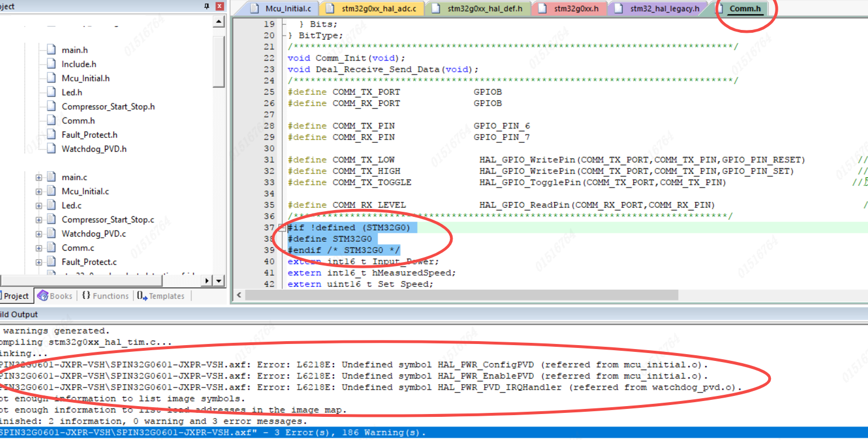
Task: Click the Led.h file icon in the tree
Action: coord(51,92)
